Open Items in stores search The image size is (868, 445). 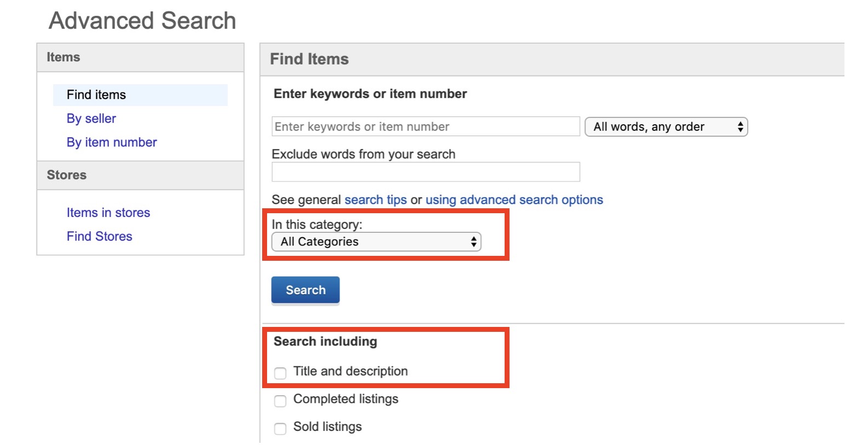[x=108, y=213]
